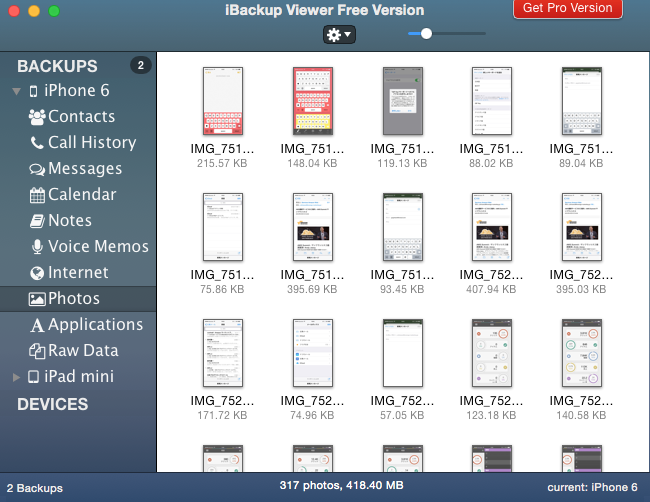The image size is (650, 502).
Task: Click '317 photos, 418.40 MB' status text
Action: (x=341, y=485)
